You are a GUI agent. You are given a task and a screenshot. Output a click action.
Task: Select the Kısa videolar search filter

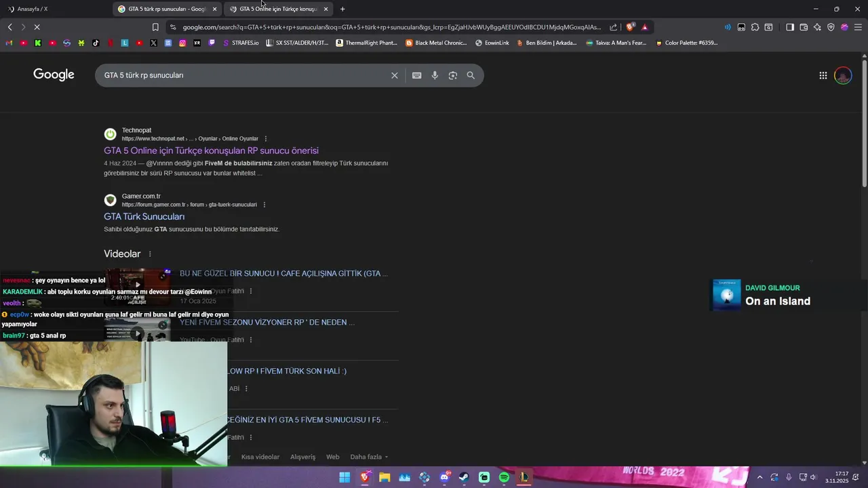tap(260, 457)
